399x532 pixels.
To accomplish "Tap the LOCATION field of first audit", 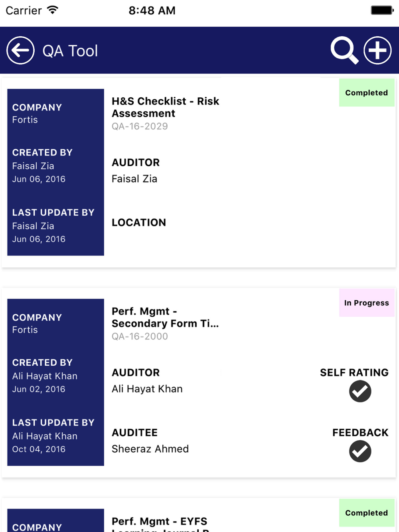I will click(139, 223).
